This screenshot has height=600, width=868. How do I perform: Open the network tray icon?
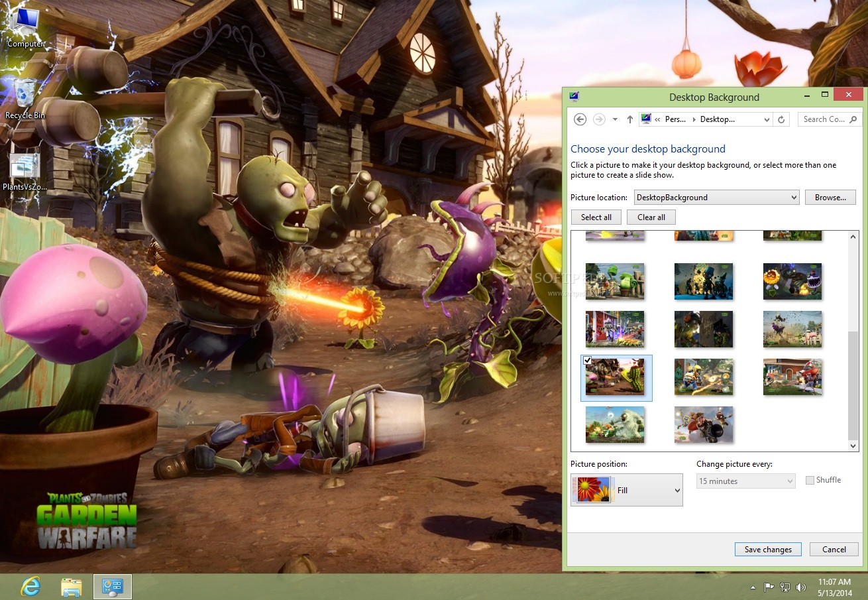[785, 587]
